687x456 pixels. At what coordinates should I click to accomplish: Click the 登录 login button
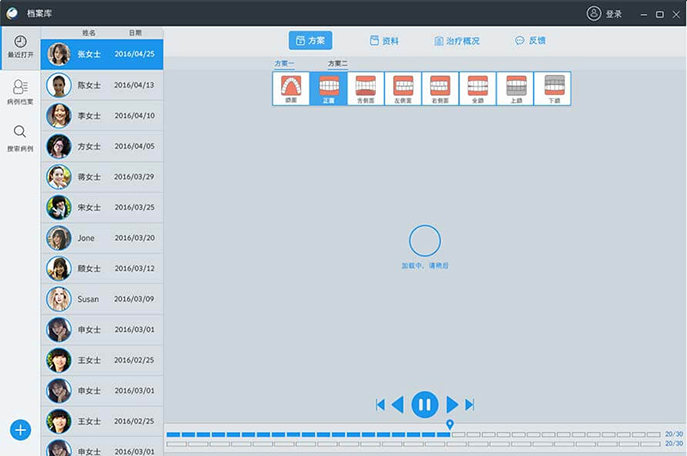pyautogui.click(x=605, y=14)
